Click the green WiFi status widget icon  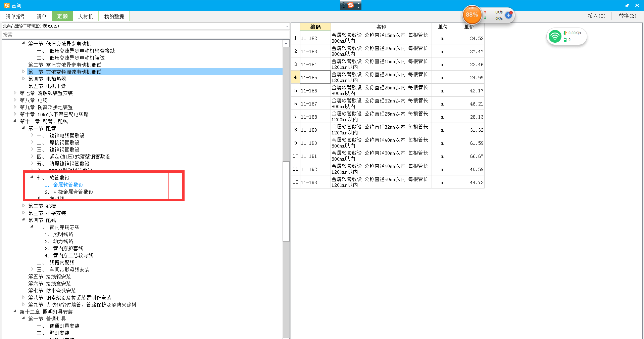tap(555, 36)
